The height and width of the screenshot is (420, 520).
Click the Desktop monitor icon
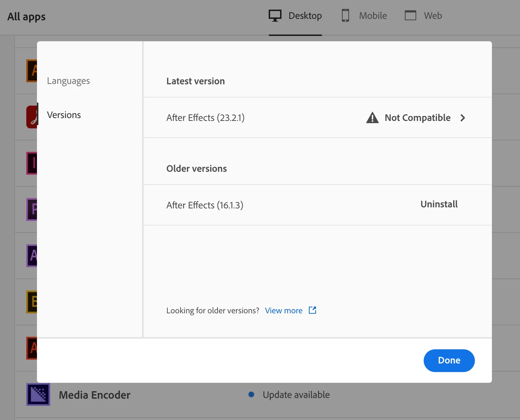click(275, 16)
